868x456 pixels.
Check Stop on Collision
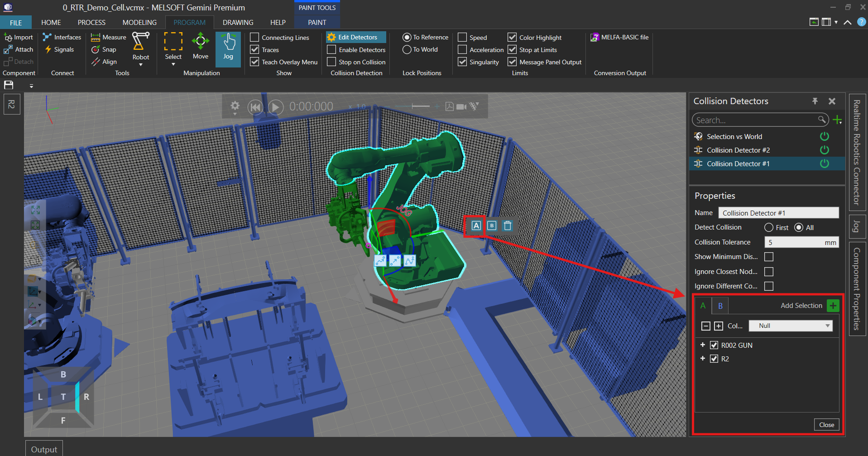click(x=331, y=62)
